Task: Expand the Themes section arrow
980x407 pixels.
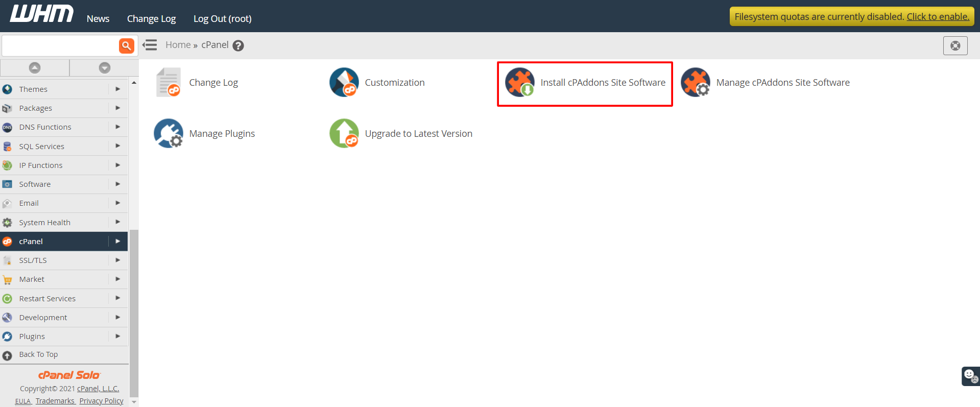Action: 118,89
